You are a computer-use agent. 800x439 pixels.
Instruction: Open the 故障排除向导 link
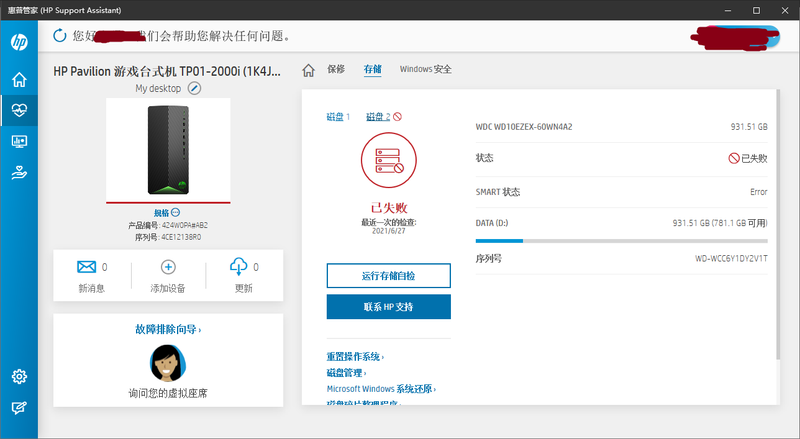tap(168, 329)
